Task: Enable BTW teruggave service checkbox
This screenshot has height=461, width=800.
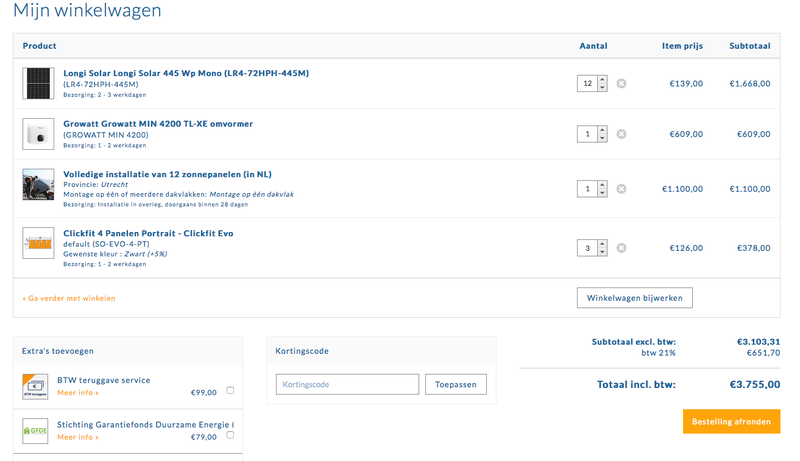Action: tap(230, 390)
